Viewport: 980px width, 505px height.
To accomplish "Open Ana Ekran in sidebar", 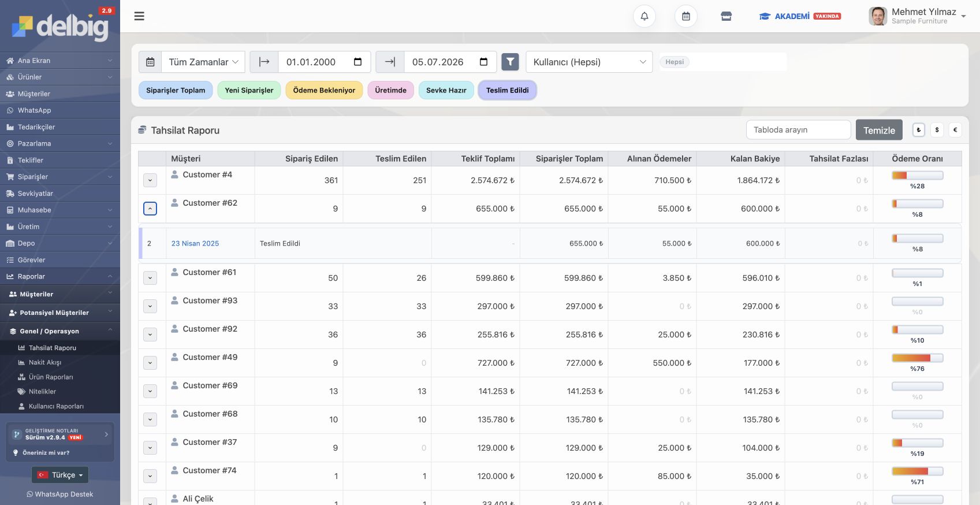I will tap(60, 60).
